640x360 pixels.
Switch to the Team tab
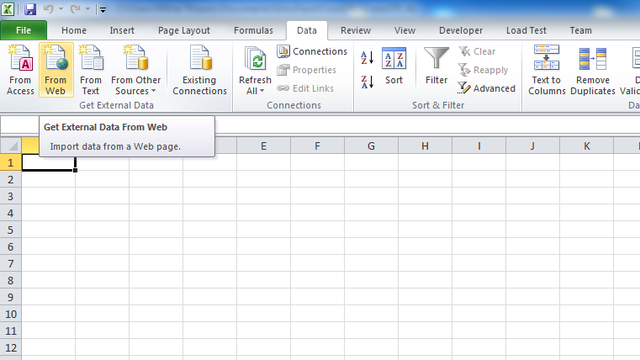click(581, 31)
